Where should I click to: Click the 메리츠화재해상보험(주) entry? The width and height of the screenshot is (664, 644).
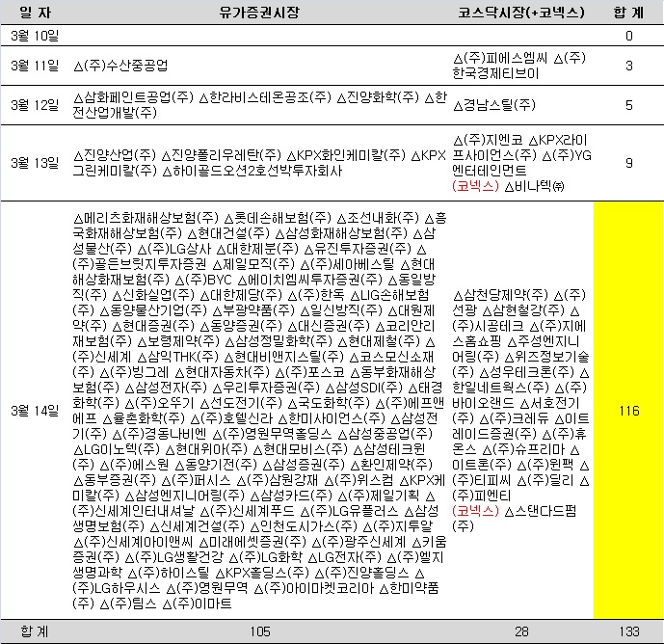[146, 218]
